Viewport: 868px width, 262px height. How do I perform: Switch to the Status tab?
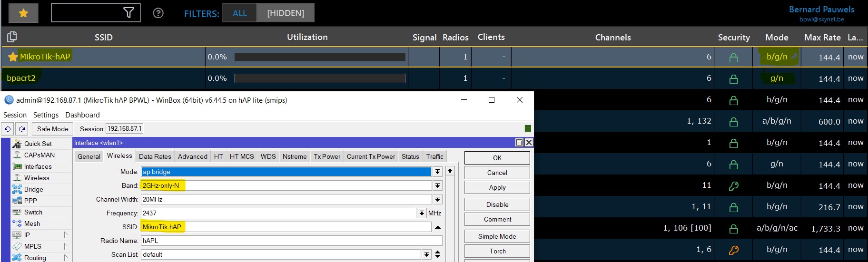[x=410, y=156]
